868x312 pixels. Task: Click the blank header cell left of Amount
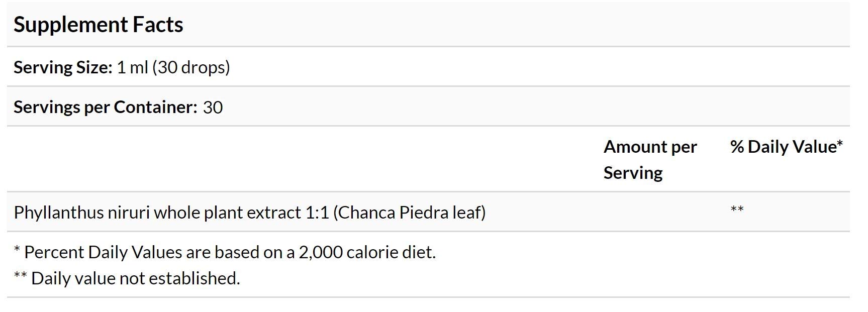(302, 159)
